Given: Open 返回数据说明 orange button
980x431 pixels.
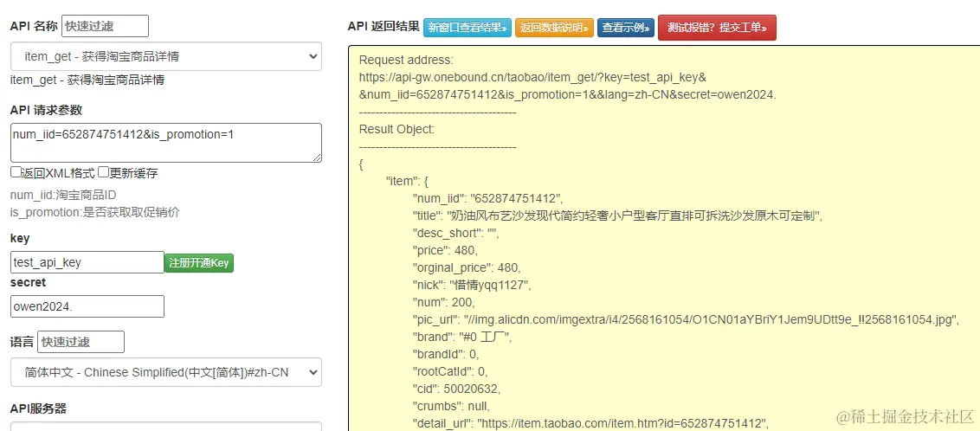Looking at the screenshot, I should tap(554, 28).
